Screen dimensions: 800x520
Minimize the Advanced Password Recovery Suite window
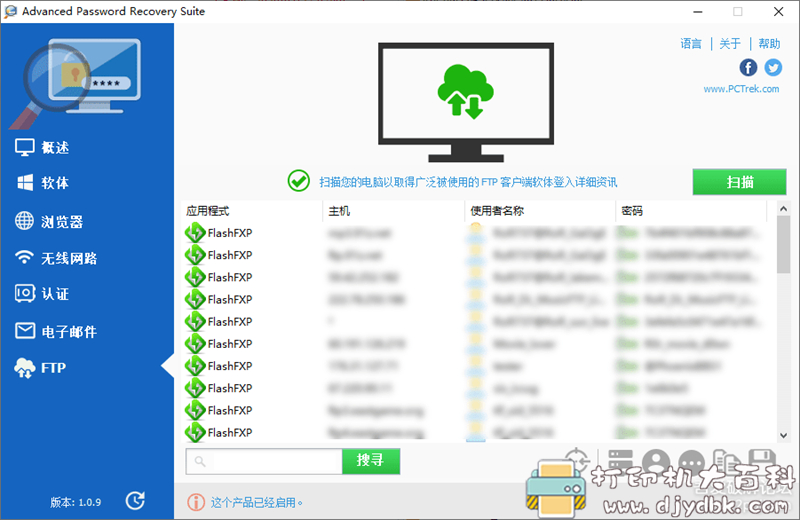[697, 11]
